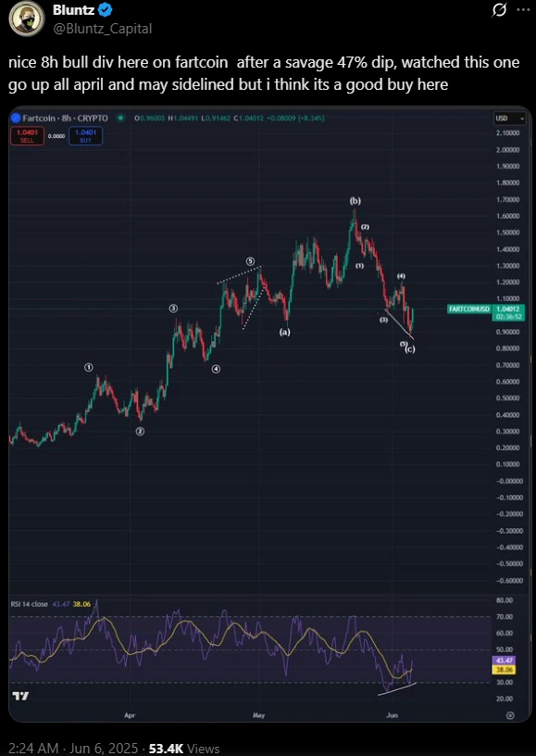Screen dimensions: 536x756
Task: Click the purple 43.47 RSI value tag
Action: tap(504, 661)
